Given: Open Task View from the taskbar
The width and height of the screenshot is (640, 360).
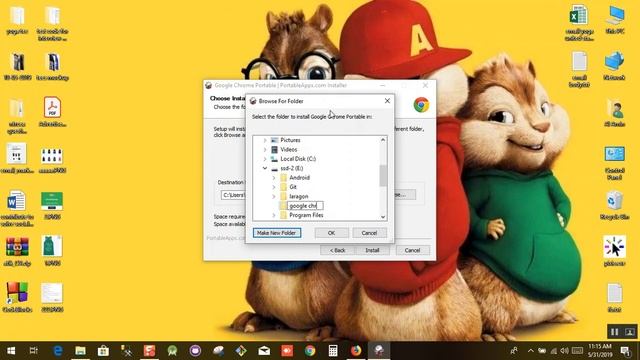Looking at the screenshot, I should click(x=34, y=351).
